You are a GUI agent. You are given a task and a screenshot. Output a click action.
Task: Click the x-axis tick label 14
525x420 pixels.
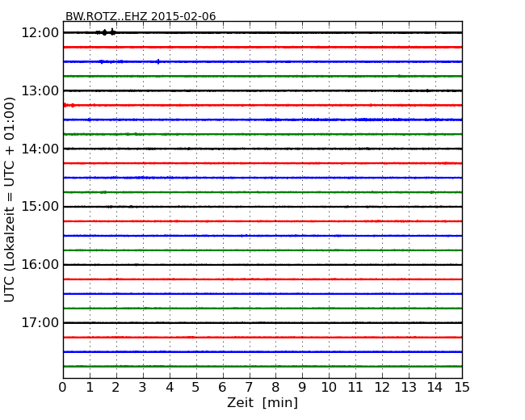(435, 388)
